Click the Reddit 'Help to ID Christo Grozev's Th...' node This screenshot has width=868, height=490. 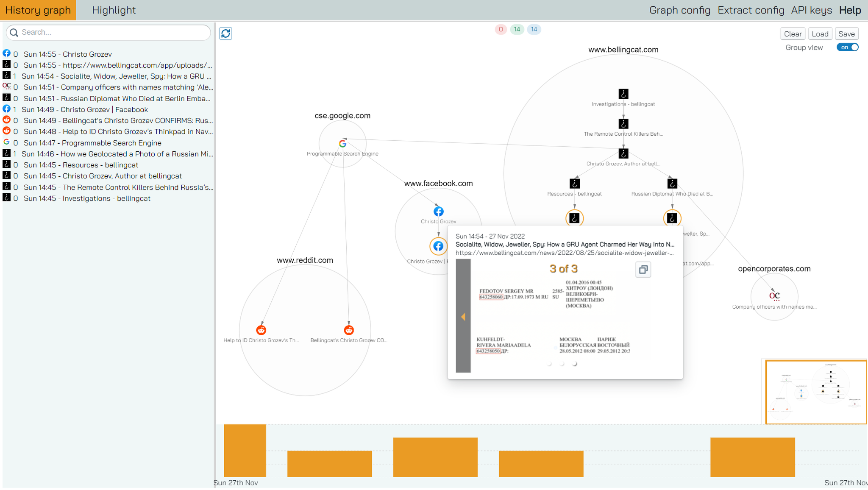pos(261,330)
